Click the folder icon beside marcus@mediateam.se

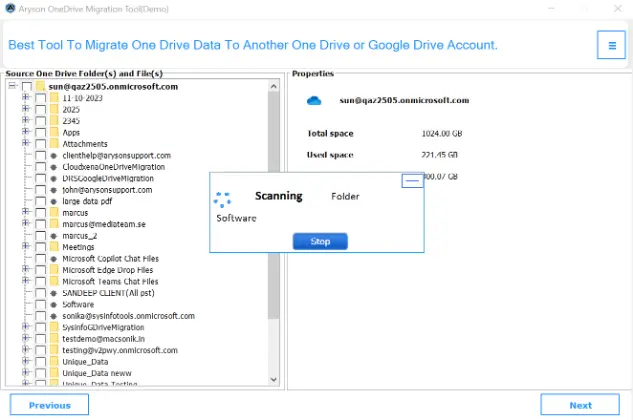coord(54,224)
